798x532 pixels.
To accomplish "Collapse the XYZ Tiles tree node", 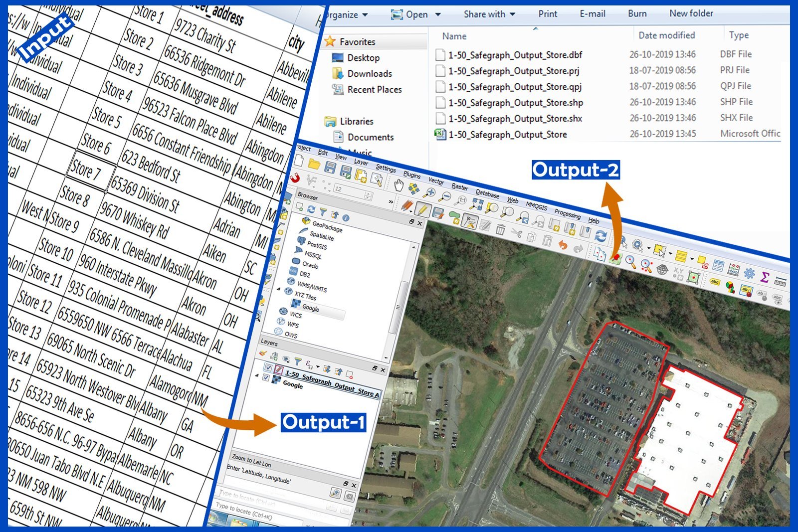I will coord(279,289).
